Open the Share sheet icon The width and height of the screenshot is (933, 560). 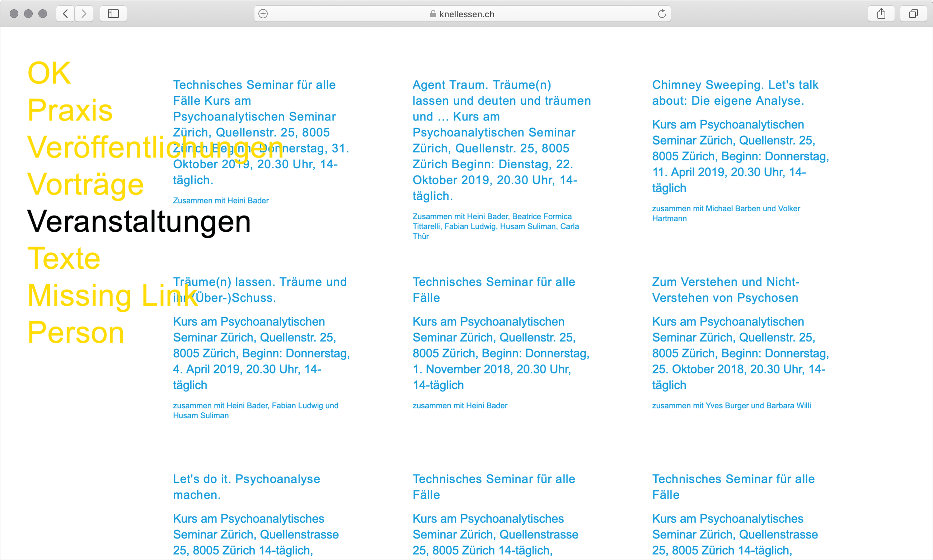pyautogui.click(x=881, y=14)
